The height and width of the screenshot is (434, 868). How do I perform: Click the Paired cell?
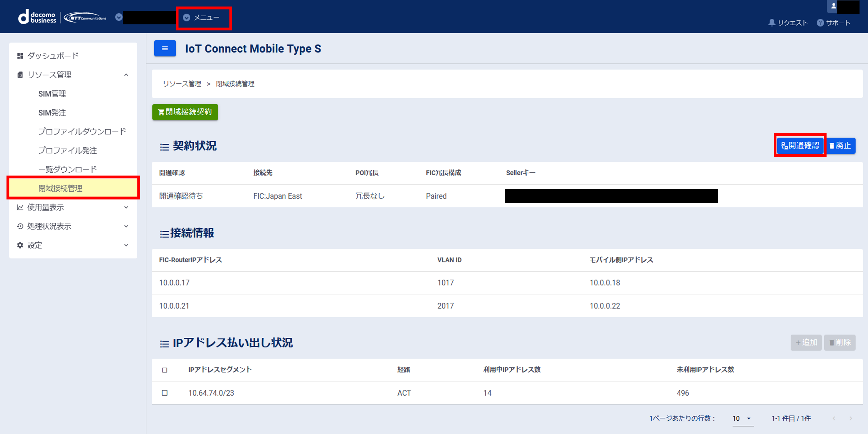click(x=436, y=196)
